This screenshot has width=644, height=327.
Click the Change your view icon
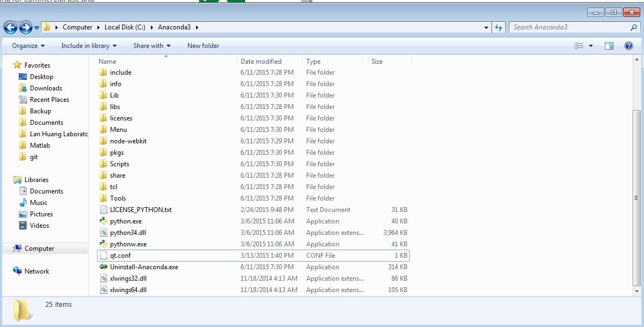(x=579, y=46)
